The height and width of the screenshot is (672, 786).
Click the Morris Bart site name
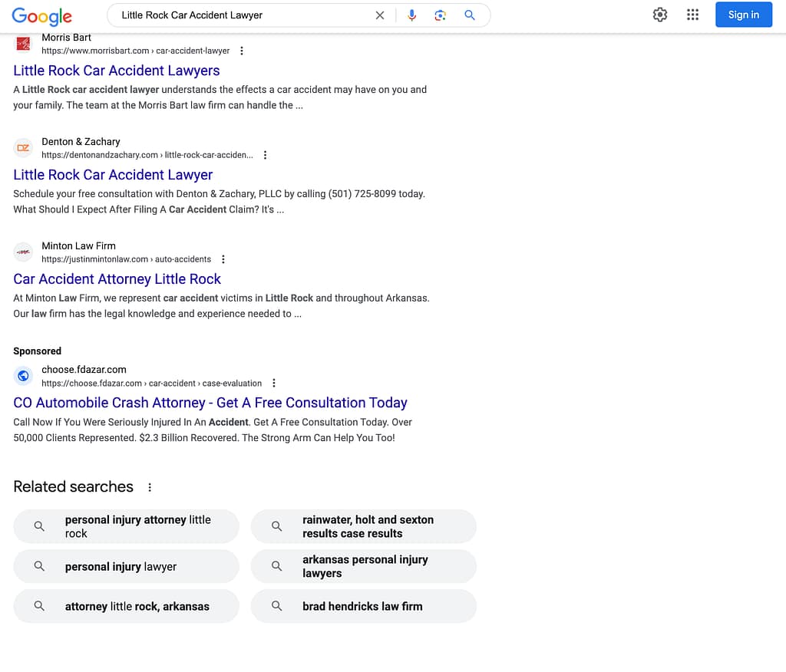click(x=66, y=38)
